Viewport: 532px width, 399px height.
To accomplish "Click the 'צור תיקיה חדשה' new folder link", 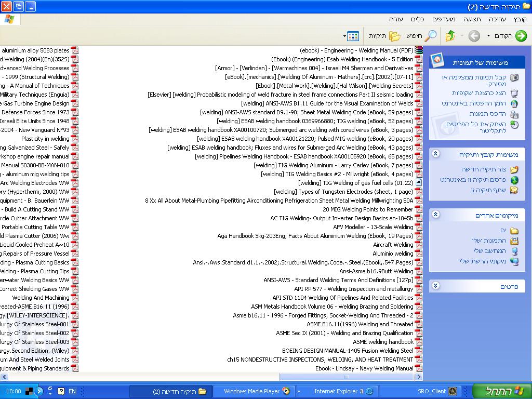I will click(x=484, y=169).
